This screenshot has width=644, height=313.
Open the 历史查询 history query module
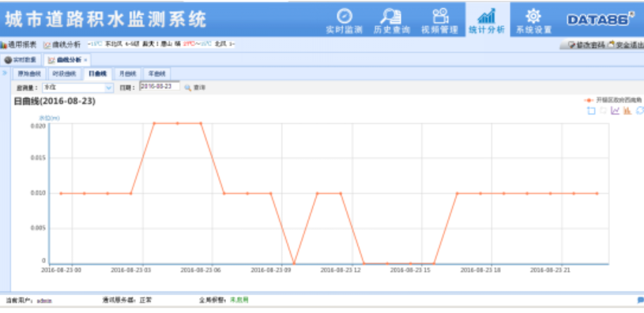coord(391,21)
